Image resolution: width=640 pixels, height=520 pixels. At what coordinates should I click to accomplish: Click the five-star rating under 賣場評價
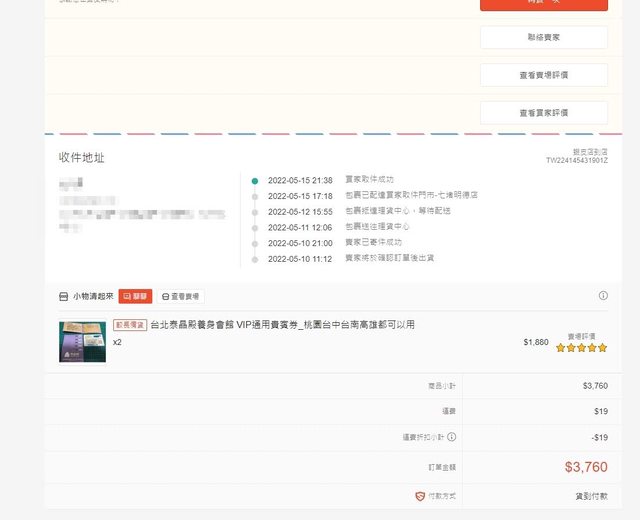(x=581, y=348)
